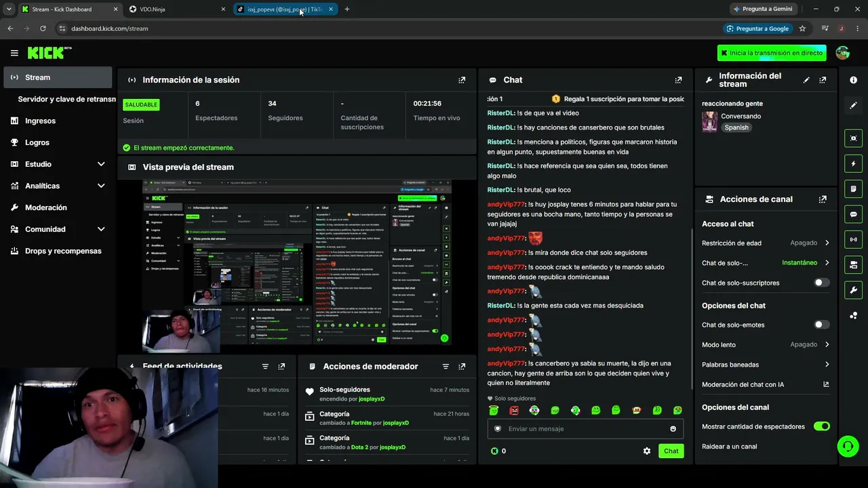Viewport: 868px width, 488px height.
Task: Click Raidear a un canal
Action: pos(729,447)
